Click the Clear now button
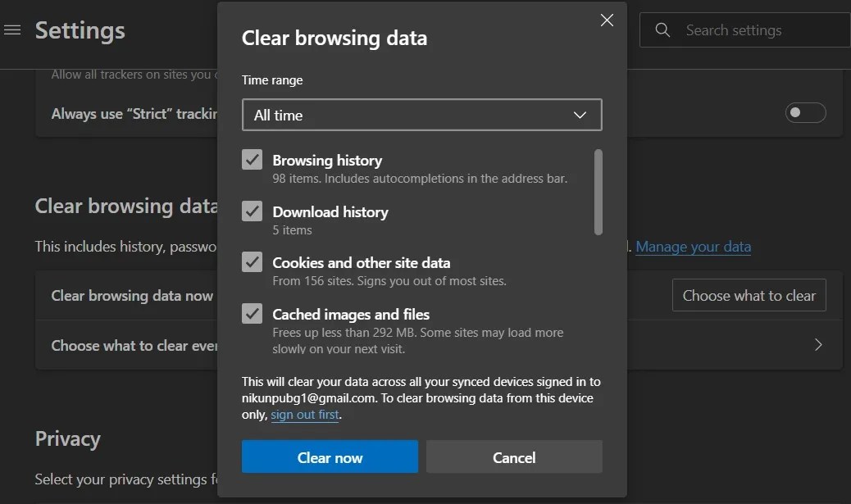This screenshot has width=851, height=504. [330, 456]
